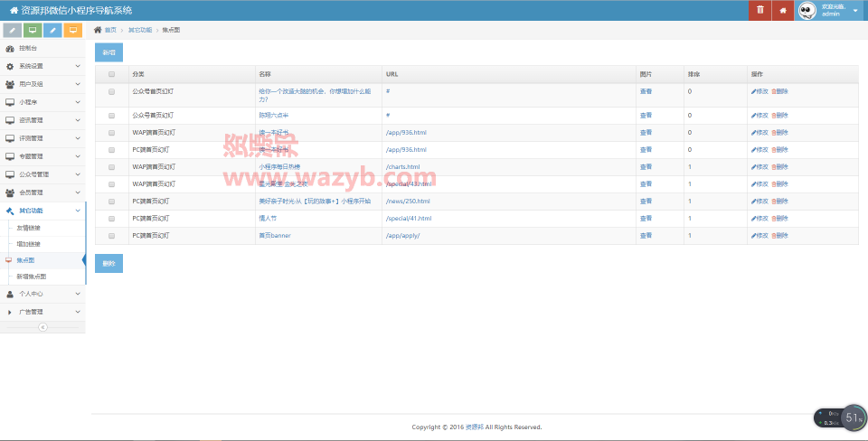Click the users icon for 用户及组
The image size is (868, 441).
pyautogui.click(x=9, y=84)
